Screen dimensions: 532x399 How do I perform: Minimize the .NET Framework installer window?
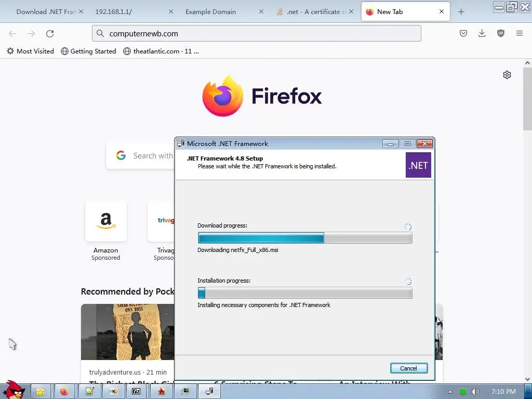click(x=390, y=144)
